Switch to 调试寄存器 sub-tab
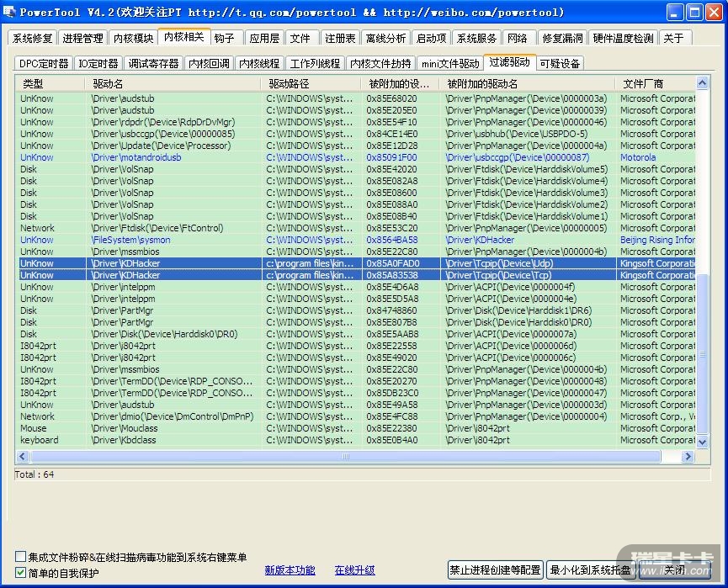This screenshot has height=588, width=728. point(153,63)
